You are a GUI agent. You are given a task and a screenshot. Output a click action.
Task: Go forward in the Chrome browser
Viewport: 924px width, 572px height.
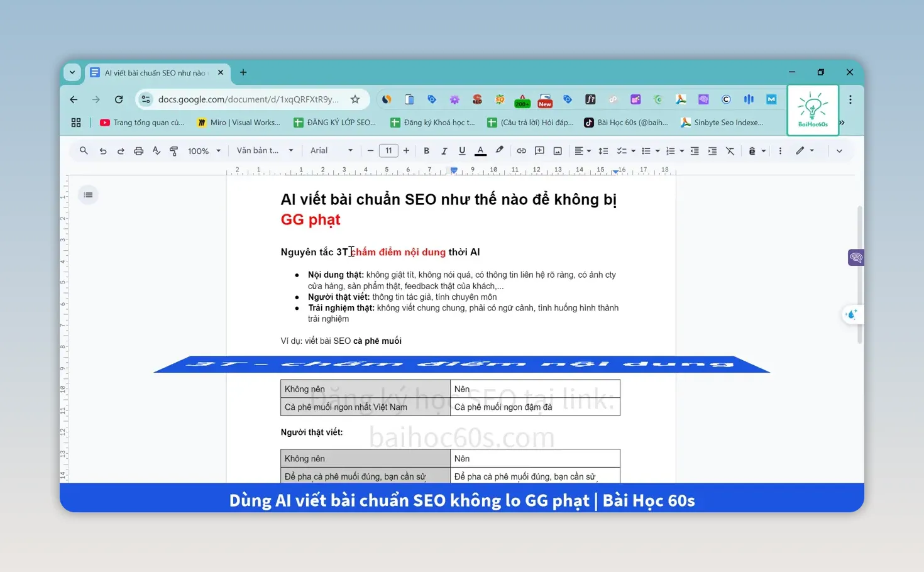pos(96,99)
